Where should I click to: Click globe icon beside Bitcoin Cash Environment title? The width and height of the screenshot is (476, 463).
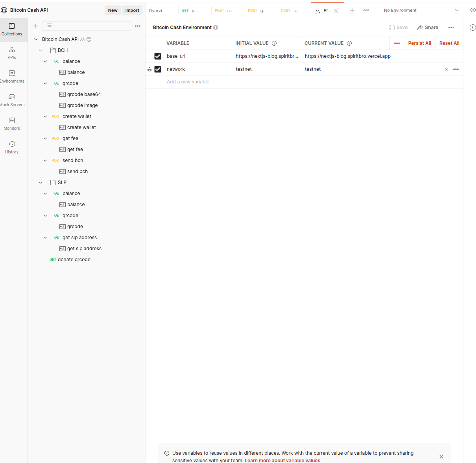(x=216, y=28)
